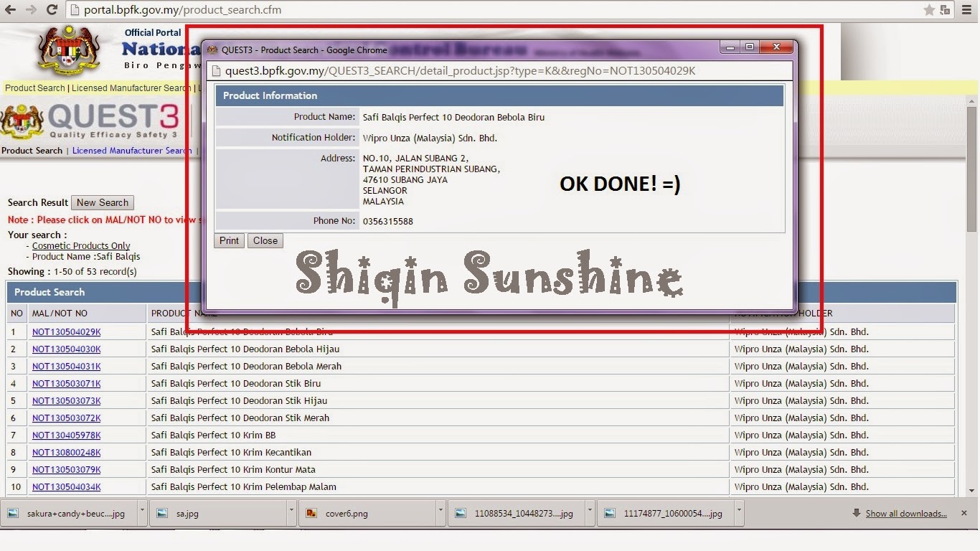This screenshot has width=980, height=551.
Task: Click the popup URL bar quest3.bpfk.gov.my
Action: point(500,70)
